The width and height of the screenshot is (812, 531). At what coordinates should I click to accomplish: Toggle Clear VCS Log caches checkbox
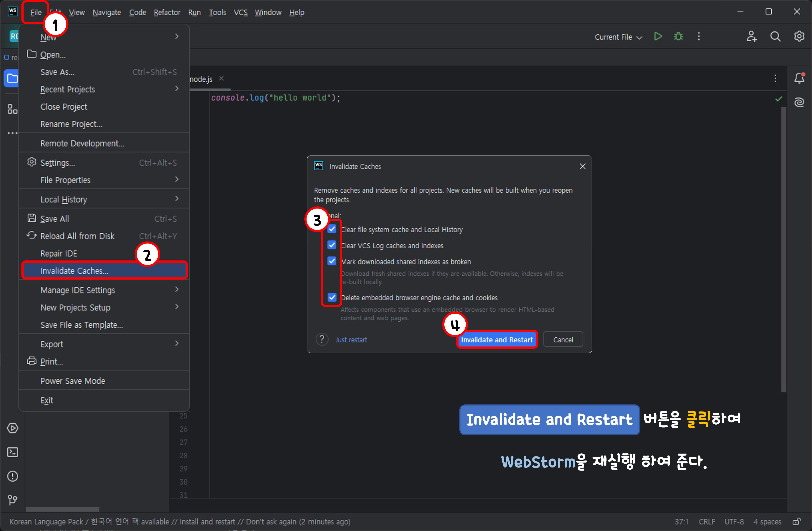(x=332, y=245)
